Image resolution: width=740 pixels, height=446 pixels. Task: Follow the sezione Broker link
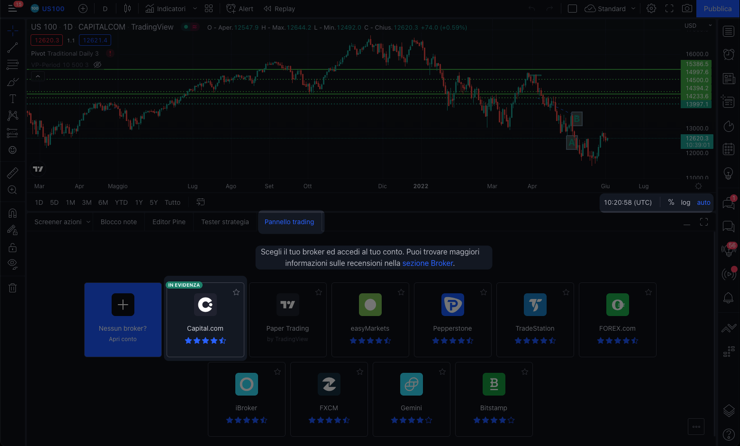pyautogui.click(x=428, y=263)
